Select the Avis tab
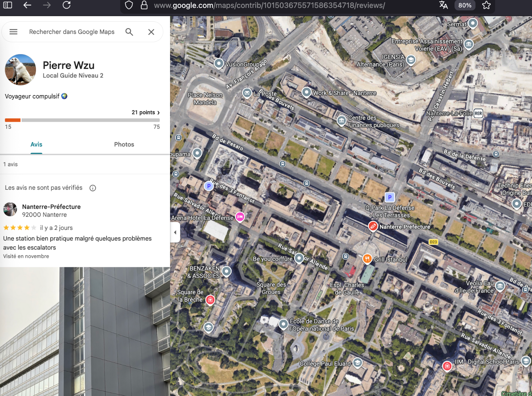Image resolution: width=532 pixels, height=396 pixels. [36, 144]
